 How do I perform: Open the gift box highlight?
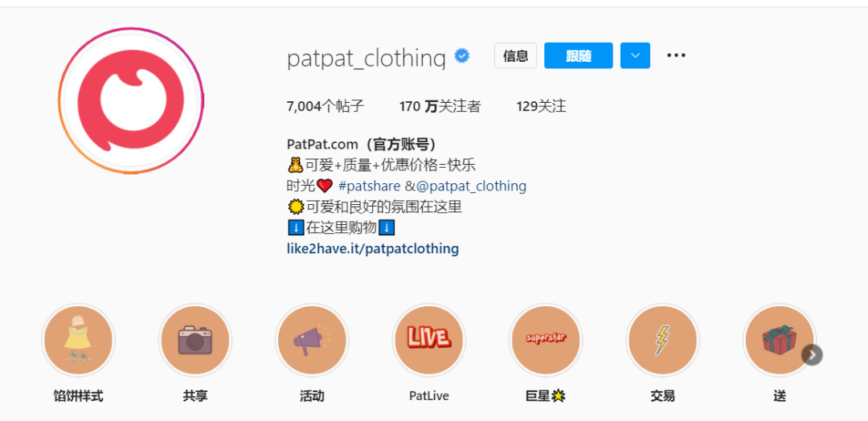click(x=779, y=340)
